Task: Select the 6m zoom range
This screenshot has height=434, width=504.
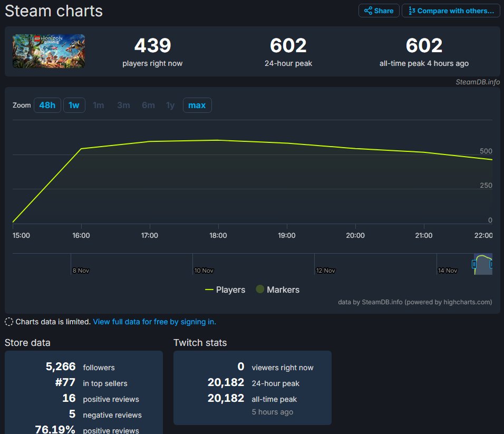Action: 148,105
